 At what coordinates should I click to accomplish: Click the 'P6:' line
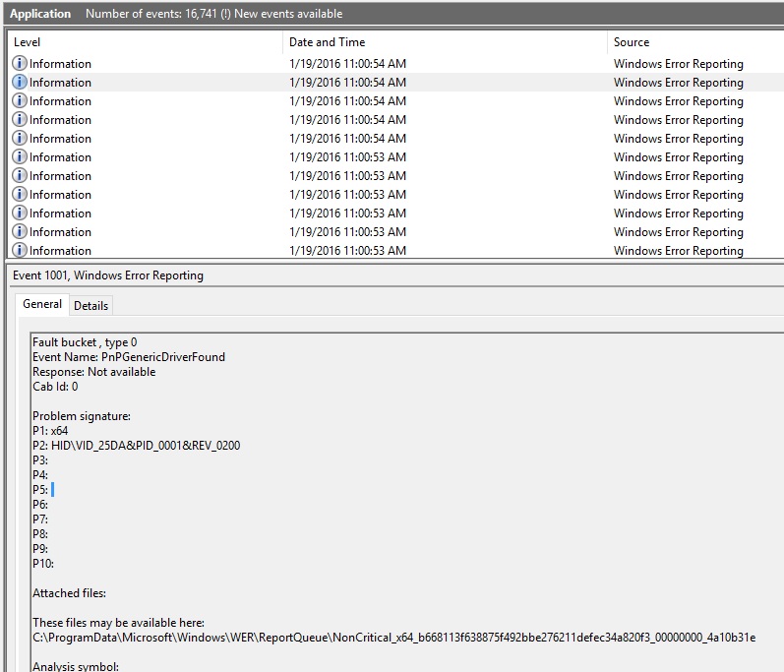tap(40, 505)
